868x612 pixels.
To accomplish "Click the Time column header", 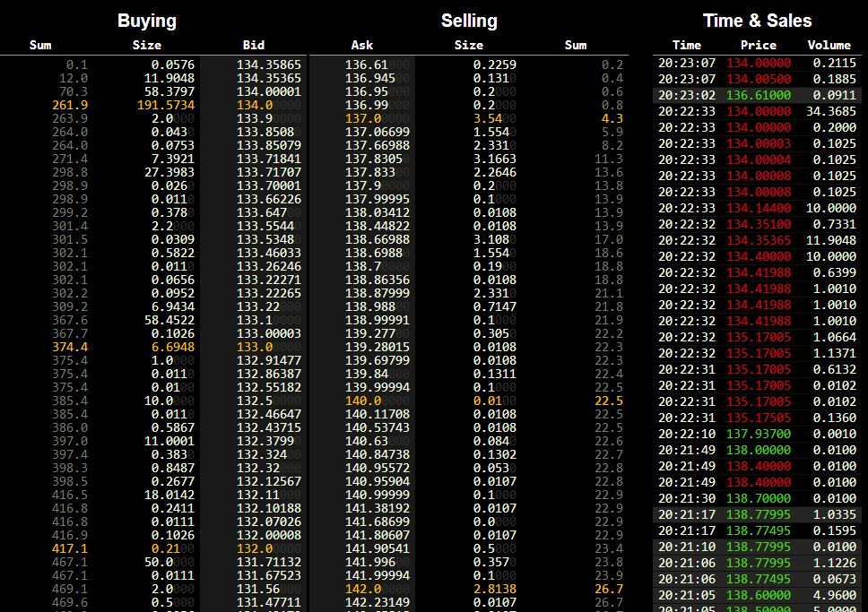I will pos(687,46).
